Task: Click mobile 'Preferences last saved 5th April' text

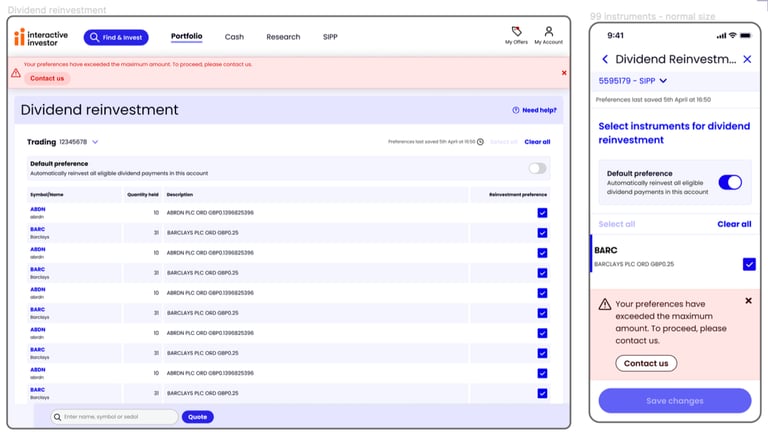Action: 653,99
